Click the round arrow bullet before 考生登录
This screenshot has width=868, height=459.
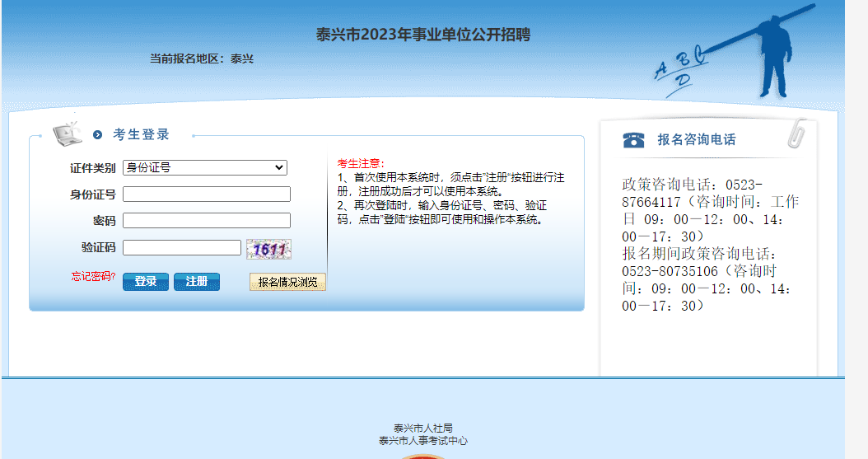98,135
